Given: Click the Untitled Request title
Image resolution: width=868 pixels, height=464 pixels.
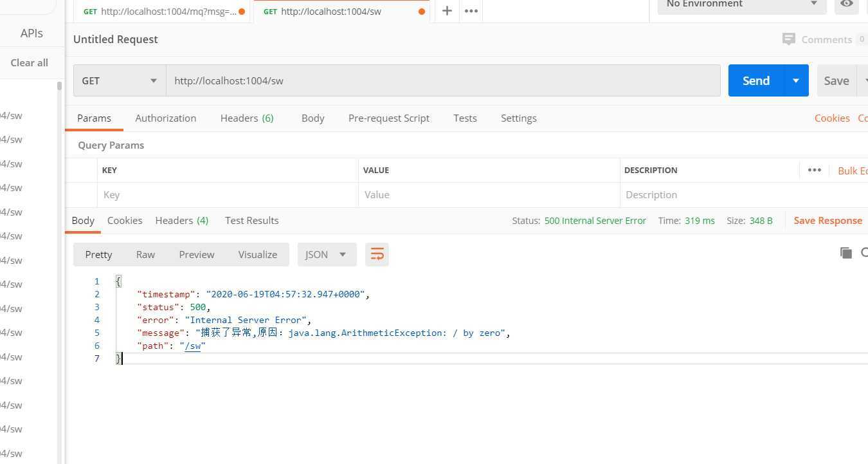Looking at the screenshot, I should coord(116,39).
